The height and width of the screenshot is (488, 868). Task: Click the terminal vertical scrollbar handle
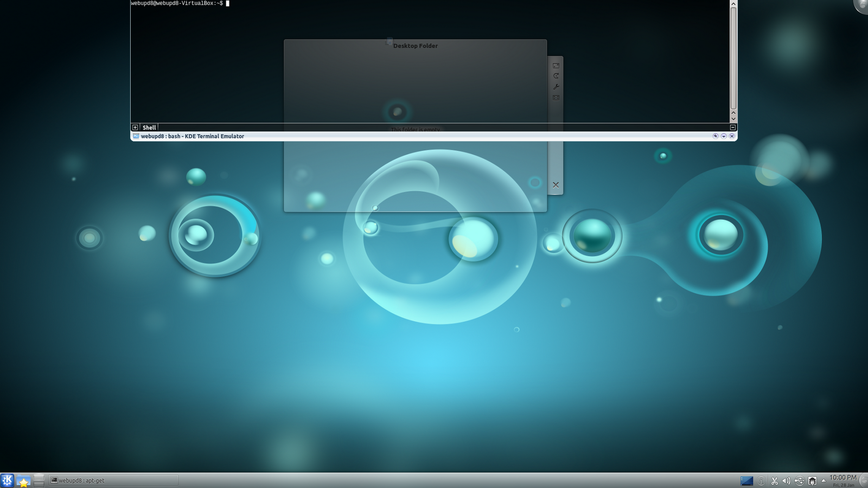tap(733, 57)
